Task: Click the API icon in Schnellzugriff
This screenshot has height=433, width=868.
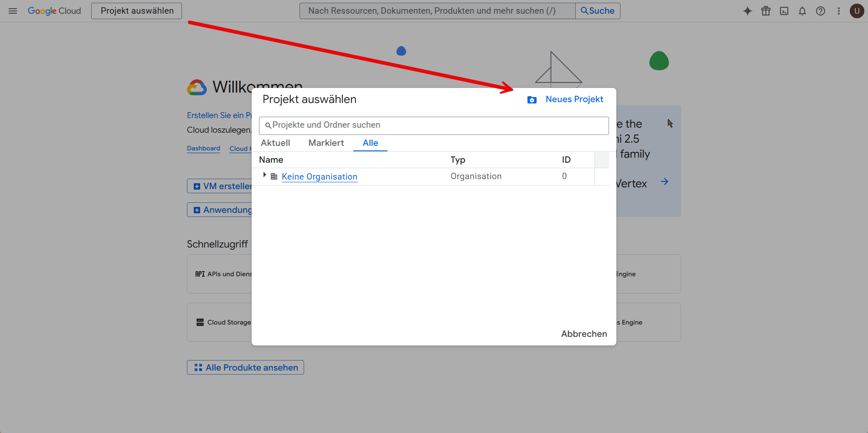Action: pos(200,274)
